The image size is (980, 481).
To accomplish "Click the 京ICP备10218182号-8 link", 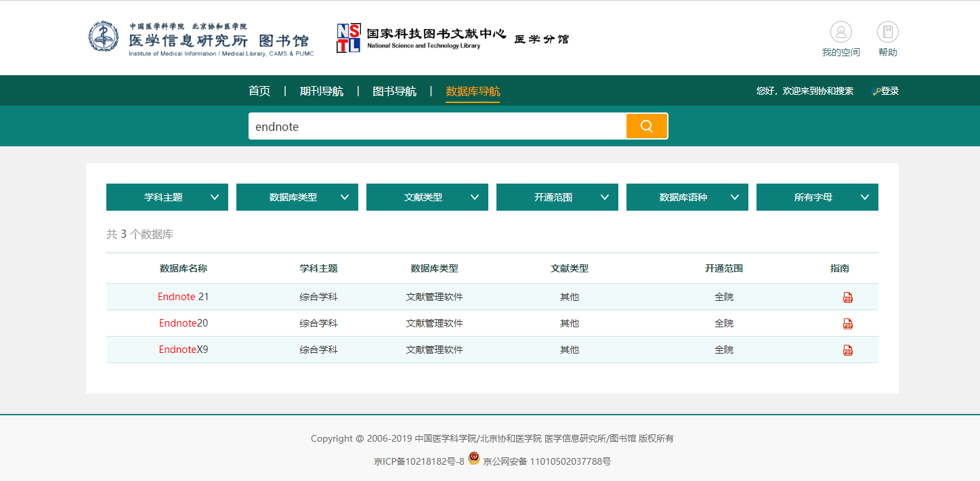I will [419, 461].
